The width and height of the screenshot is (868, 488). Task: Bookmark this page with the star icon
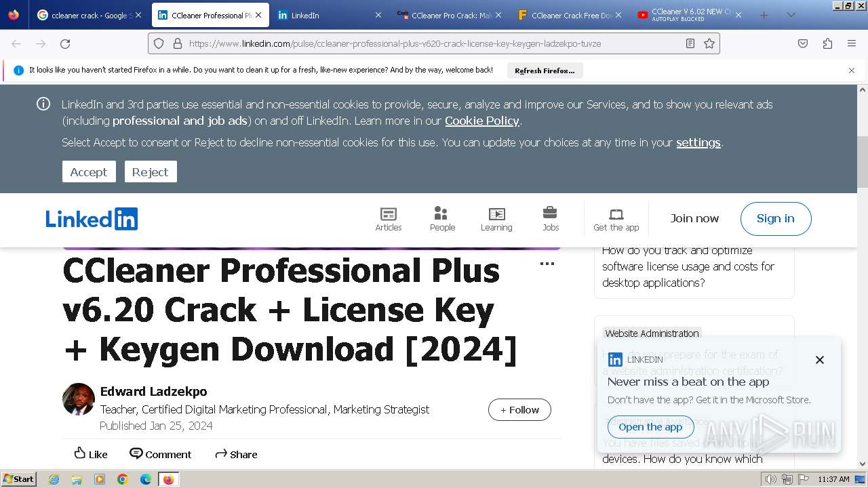click(x=709, y=43)
